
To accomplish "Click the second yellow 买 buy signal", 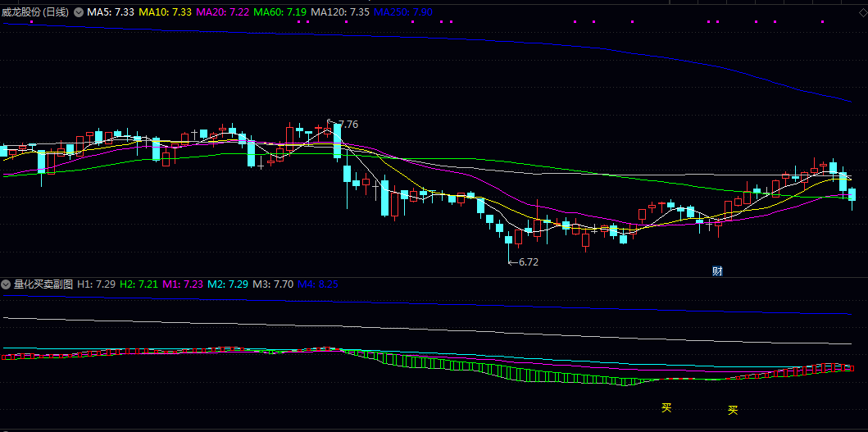I will (733, 410).
